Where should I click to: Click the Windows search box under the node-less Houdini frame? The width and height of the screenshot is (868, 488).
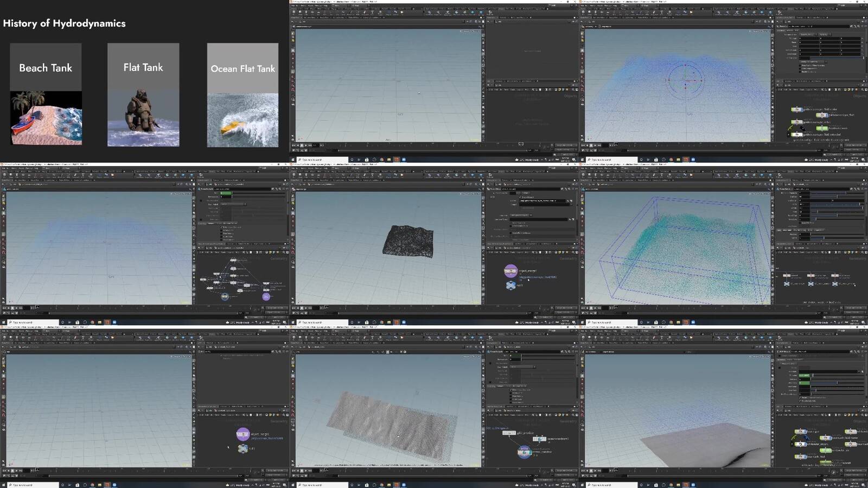click(323, 160)
